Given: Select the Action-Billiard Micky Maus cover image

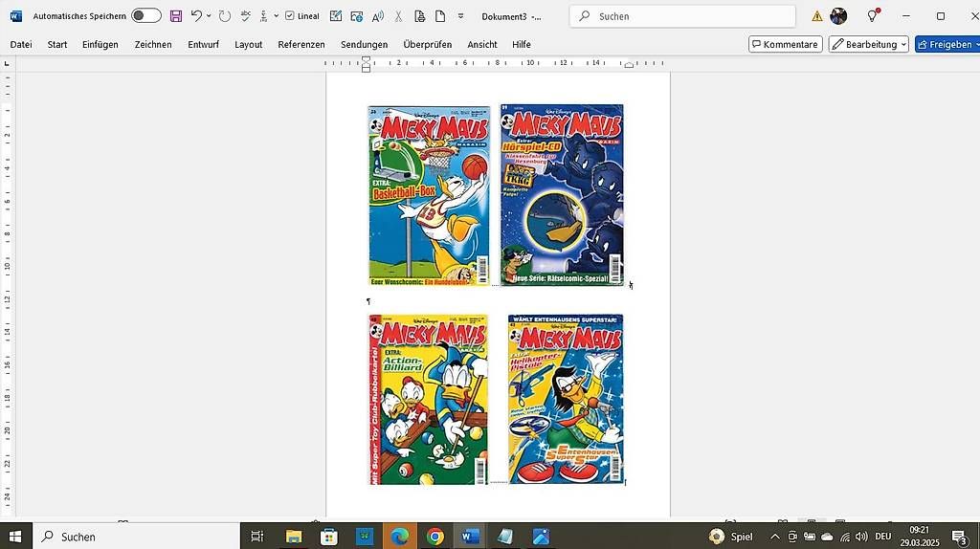Looking at the screenshot, I should point(429,400).
